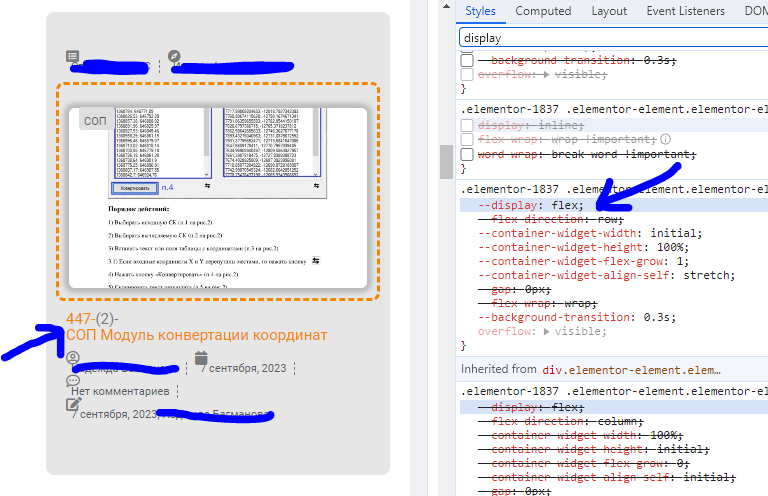This screenshot has width=768, height=496.
Task: Click the 7 сентября, 2023 date beside the calendar icon
Action: [243, 368]
